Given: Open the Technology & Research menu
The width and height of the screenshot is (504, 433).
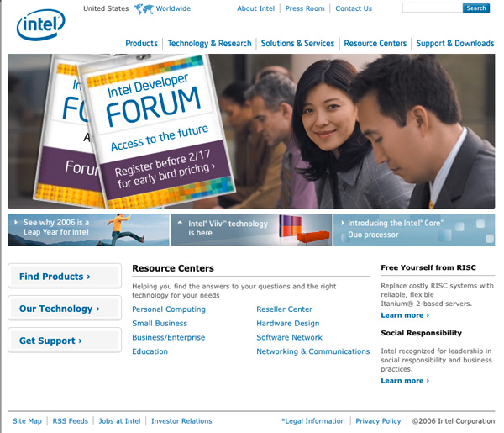Looking at the screenshot, I should point(209,44).
